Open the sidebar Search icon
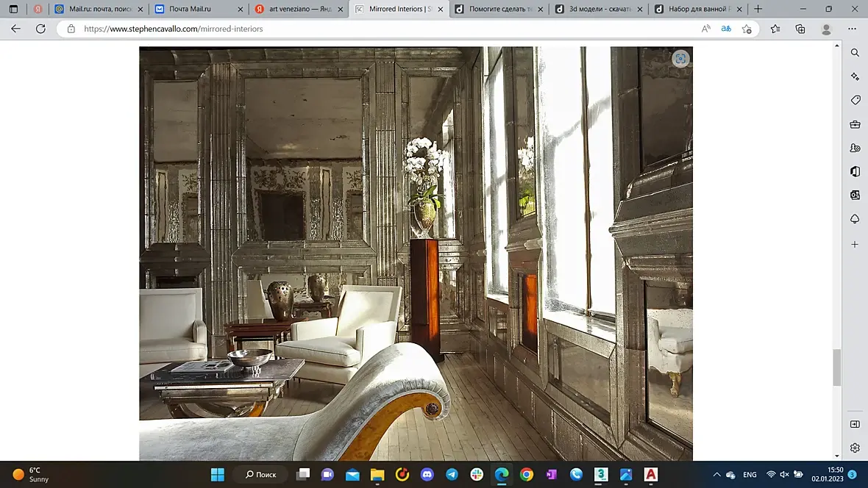The image size is (868, 488). tap(855, 53)
